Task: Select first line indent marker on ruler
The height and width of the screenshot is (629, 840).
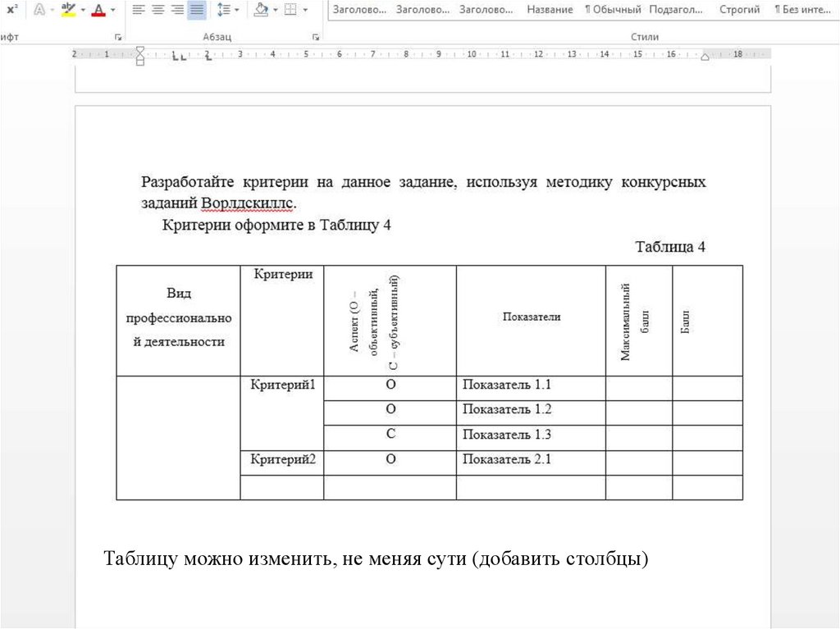Action: pos(139,50)
